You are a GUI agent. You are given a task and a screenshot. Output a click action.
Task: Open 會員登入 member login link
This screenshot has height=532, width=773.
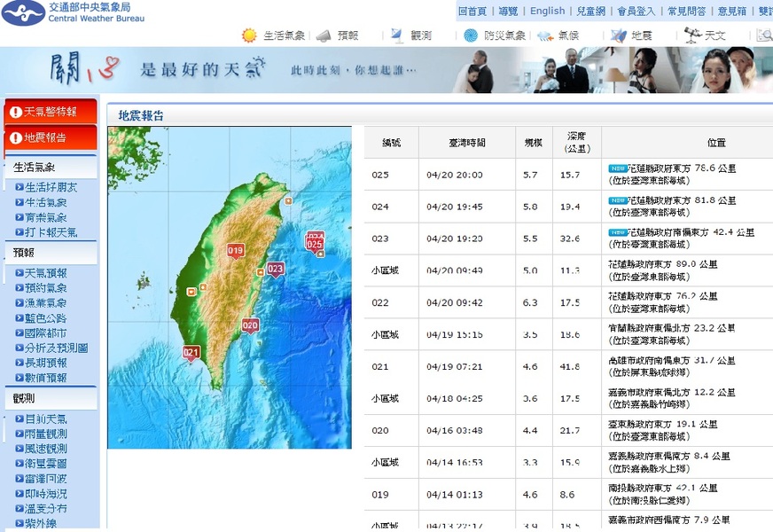[x=636, y=11]
